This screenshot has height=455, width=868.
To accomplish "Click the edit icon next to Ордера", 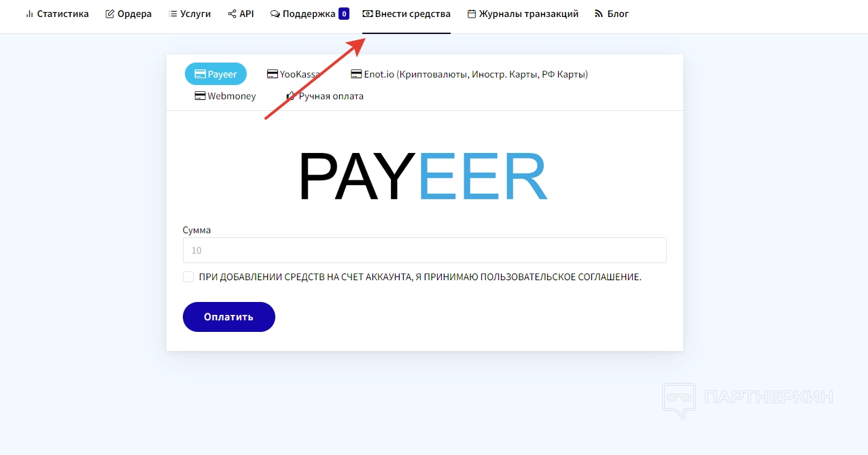I will pyautogui.click(x=110, y=14).
